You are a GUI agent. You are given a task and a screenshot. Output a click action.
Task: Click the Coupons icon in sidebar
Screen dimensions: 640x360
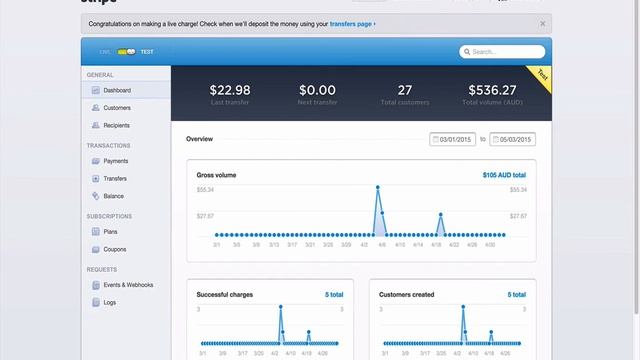(96, 249)
